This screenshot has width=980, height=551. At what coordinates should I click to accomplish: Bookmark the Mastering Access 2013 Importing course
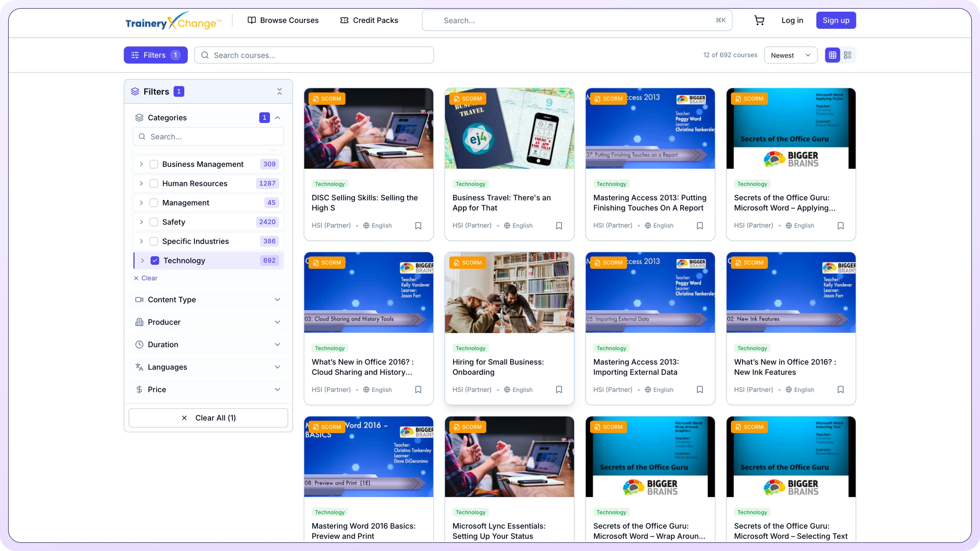[700, 389]
